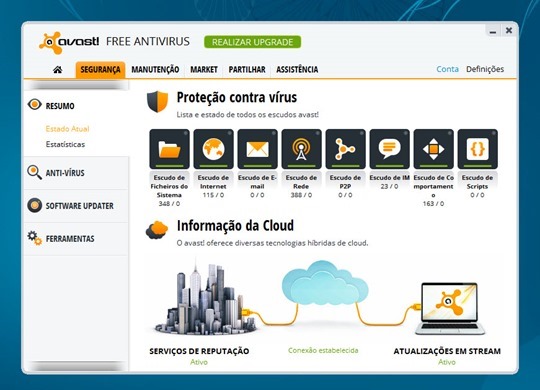This screenshot has height=390, width=540.
Task: Open the Escudo de Internet globe shield
Action: pos(214,149)
